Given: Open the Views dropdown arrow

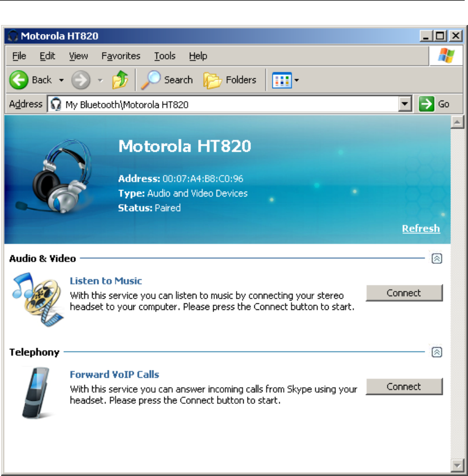Looking at the screenshot, I should point(296,80).
